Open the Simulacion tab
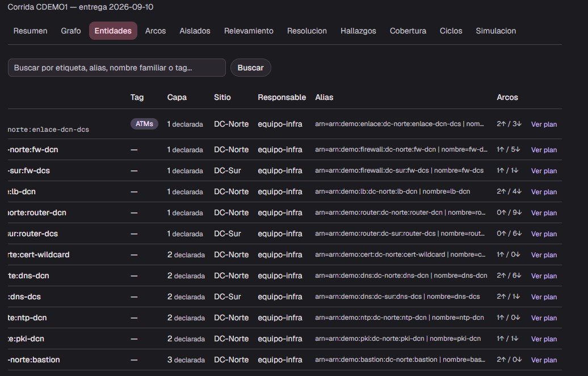The width and height of the screenshot is (588, 376). click(x=495, y=31)
